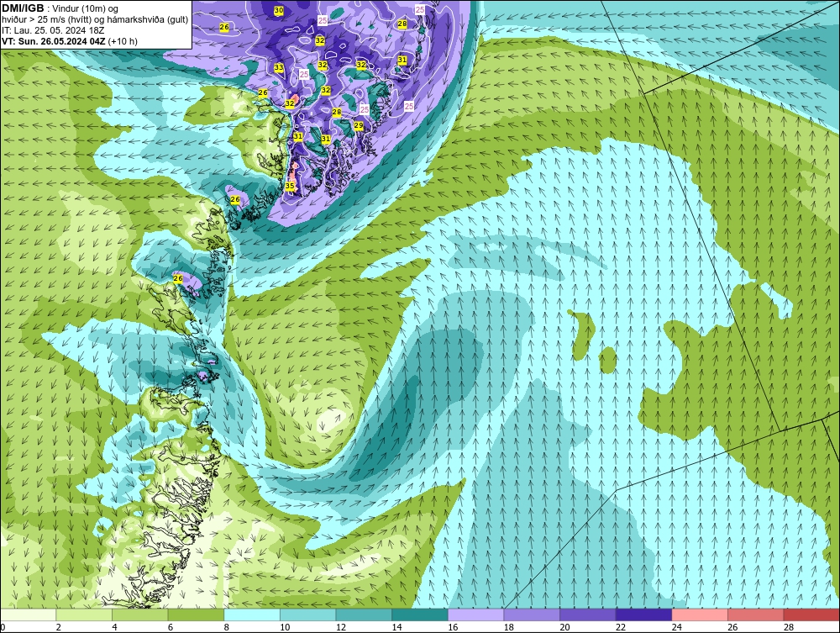Click the legend scale number '18'
The height and width of the screenshot is (633, 840).
point(508,627)
